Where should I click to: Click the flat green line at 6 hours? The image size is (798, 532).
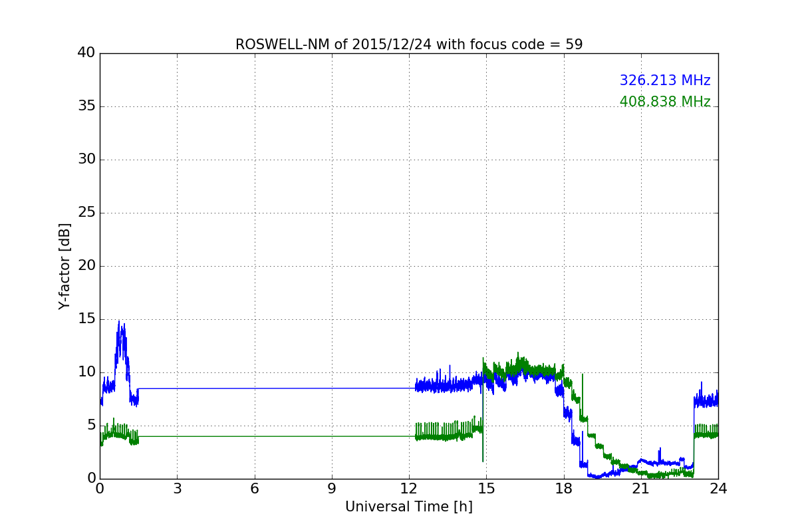(255, 436)
